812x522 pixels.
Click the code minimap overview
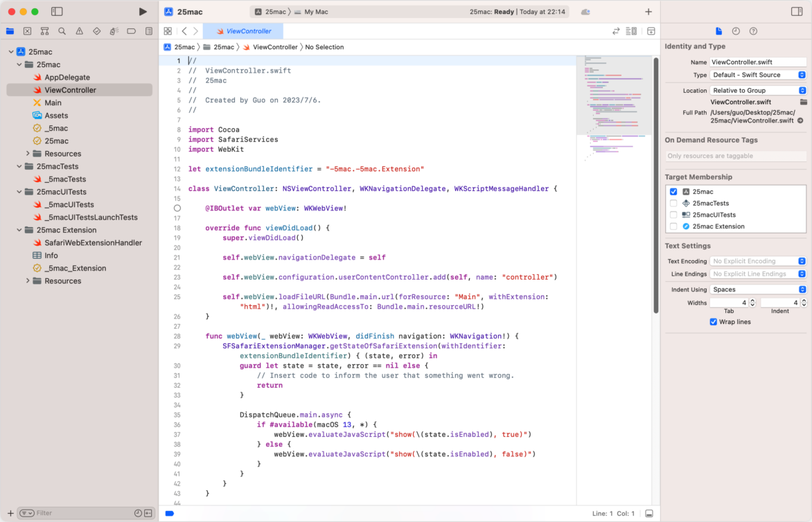tap(614, 109)
